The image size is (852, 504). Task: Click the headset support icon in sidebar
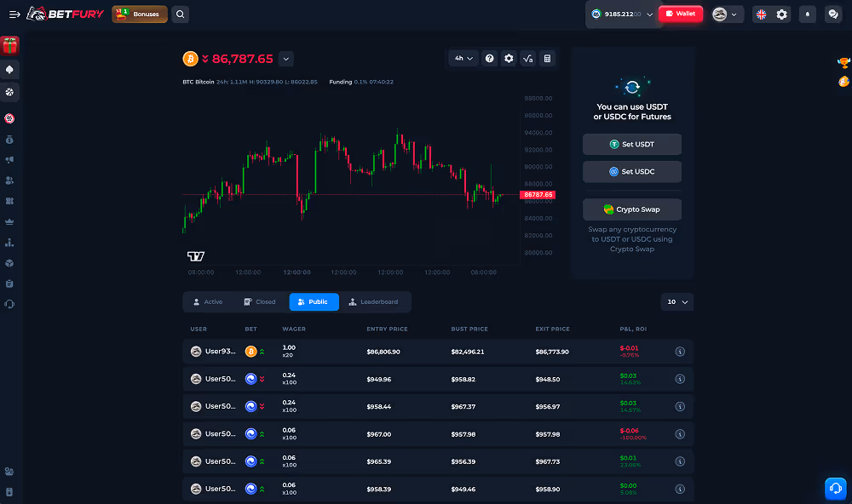tap(9, 304)
